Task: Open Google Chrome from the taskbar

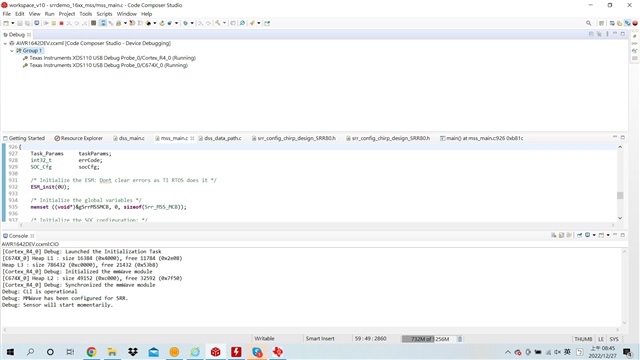Action: 91,352
